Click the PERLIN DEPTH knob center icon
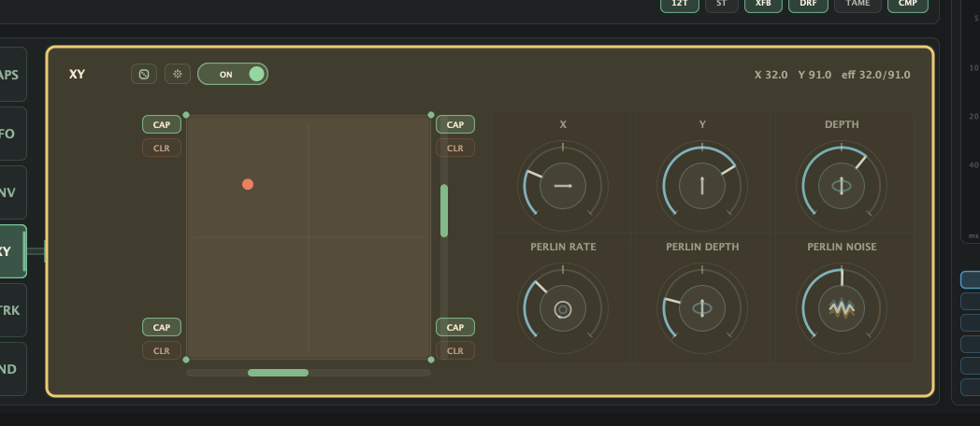The image size is (980, 426). click(x=702, y=308)
